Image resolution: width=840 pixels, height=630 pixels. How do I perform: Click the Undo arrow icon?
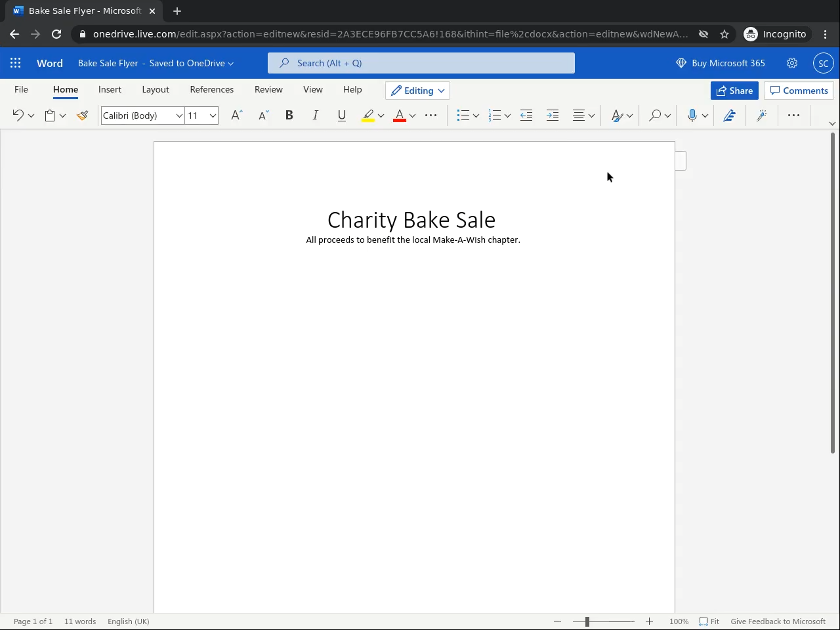18,115
